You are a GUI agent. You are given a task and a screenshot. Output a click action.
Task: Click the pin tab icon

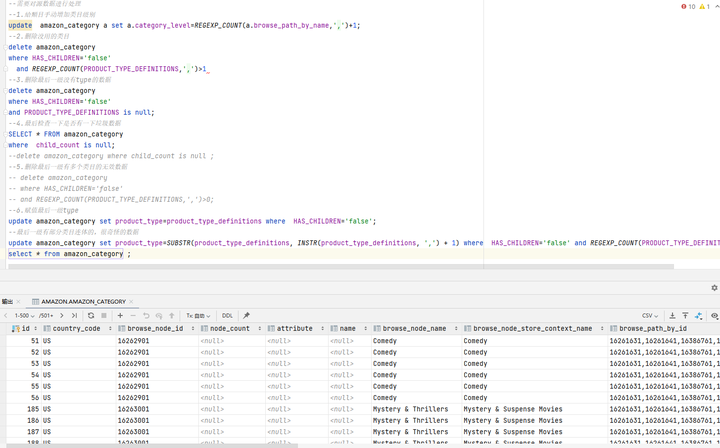[x=246, y=316]
